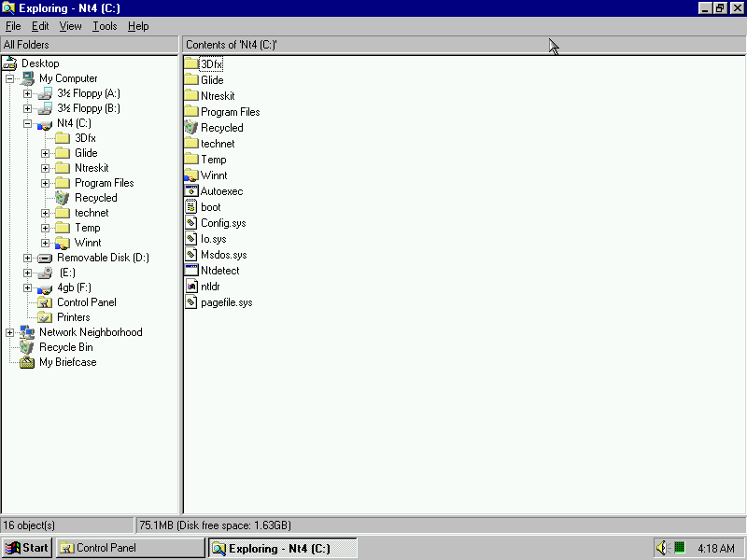The image size is (747, 560).
Task: Collapse the Nt4 (C:) drive node
Action: [x=28, y=123]
